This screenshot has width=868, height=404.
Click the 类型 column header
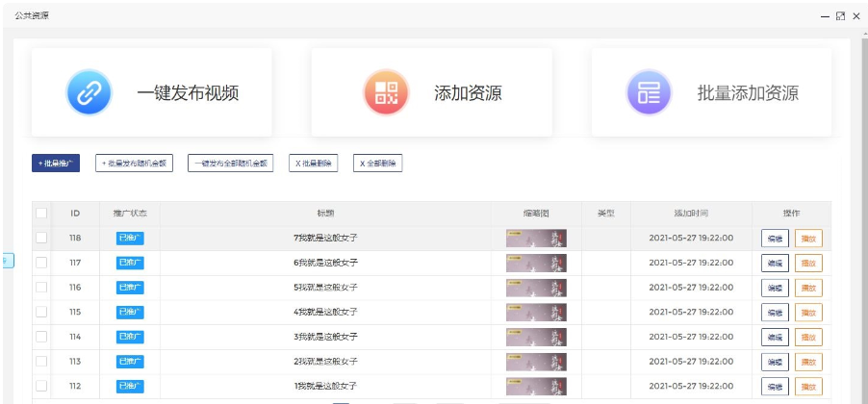pos(606,214)
